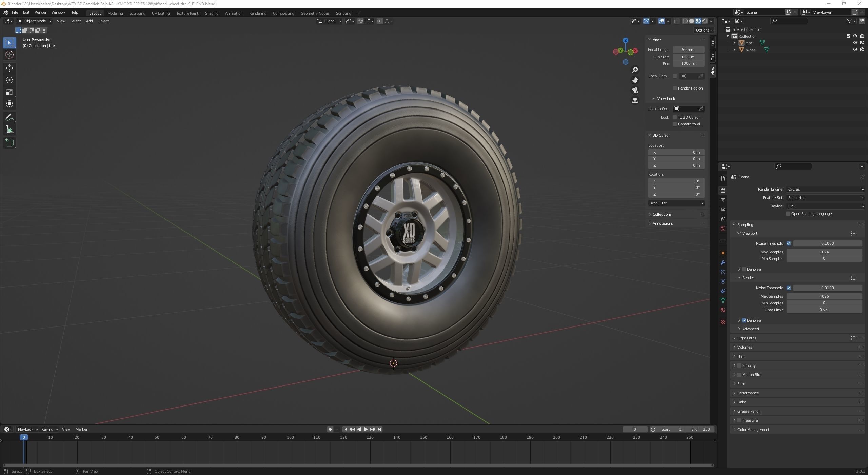Enable the Motion Blur checkbox

739,375
